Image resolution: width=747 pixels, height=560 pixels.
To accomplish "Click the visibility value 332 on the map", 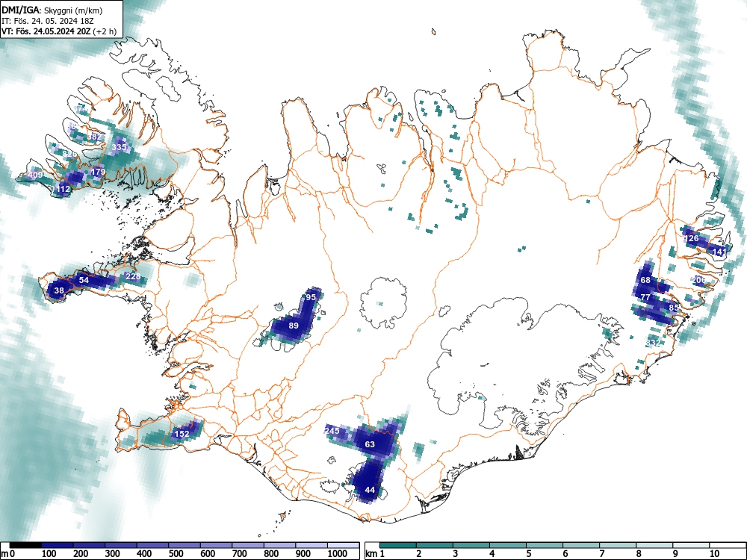I will coord(653,343).
